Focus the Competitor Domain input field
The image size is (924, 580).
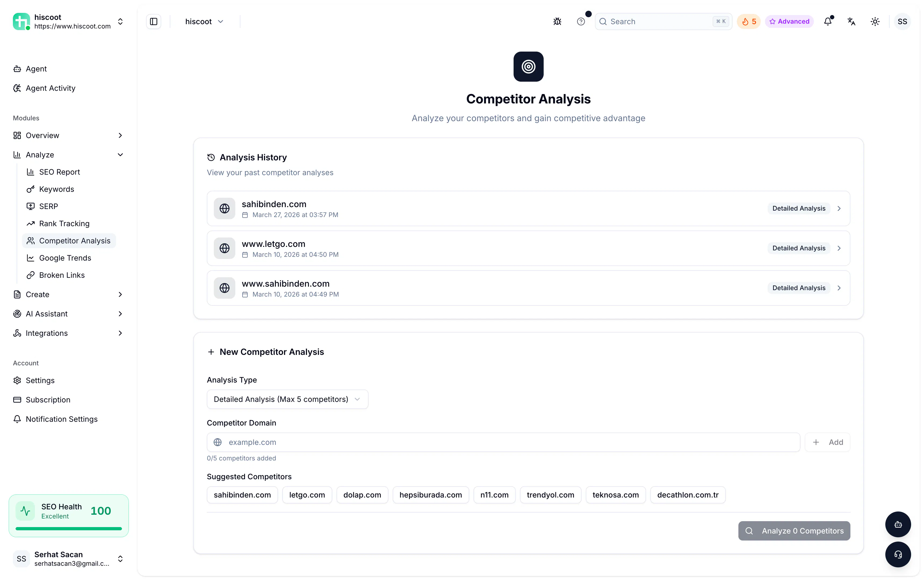click(x=503, y=442)
